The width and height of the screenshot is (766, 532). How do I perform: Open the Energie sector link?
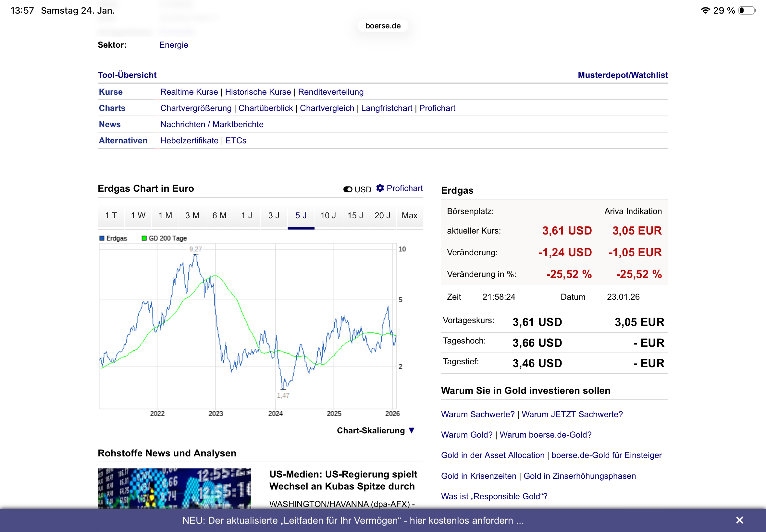[x=173, y=45]
